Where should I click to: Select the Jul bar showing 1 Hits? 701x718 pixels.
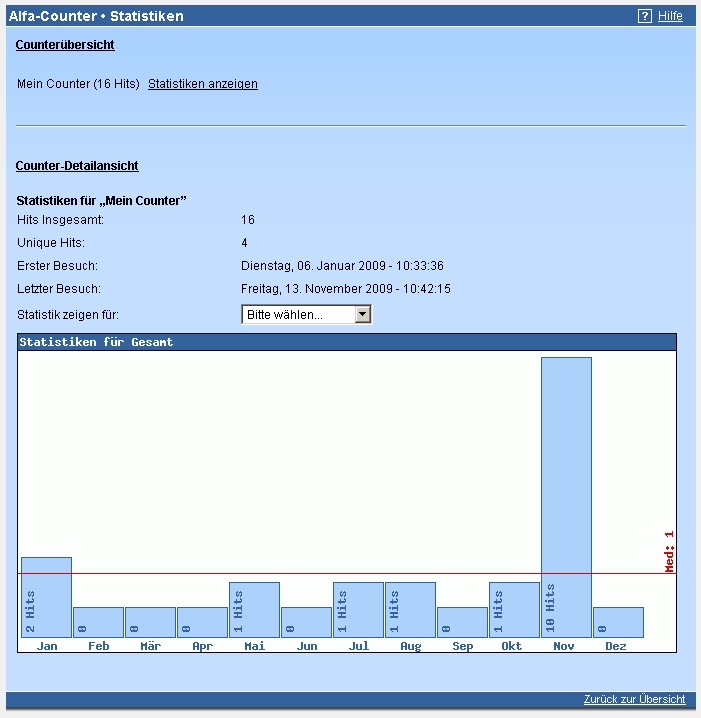[358, 610]
